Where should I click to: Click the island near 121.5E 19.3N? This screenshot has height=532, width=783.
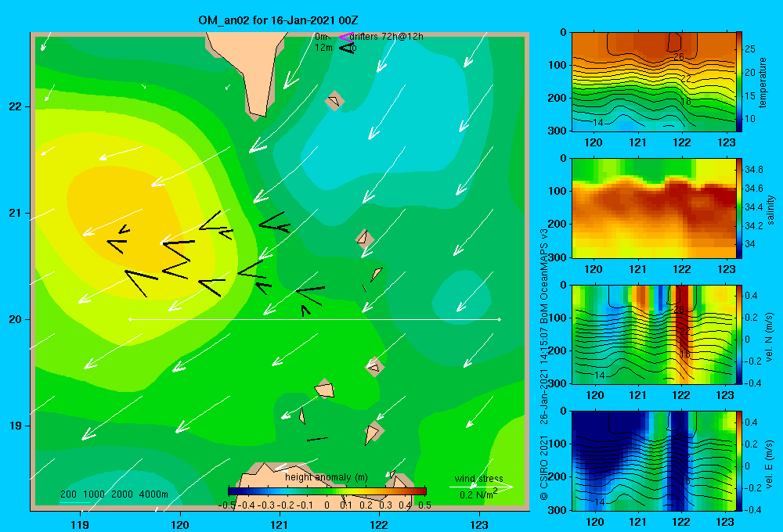(x=325, y=390)
